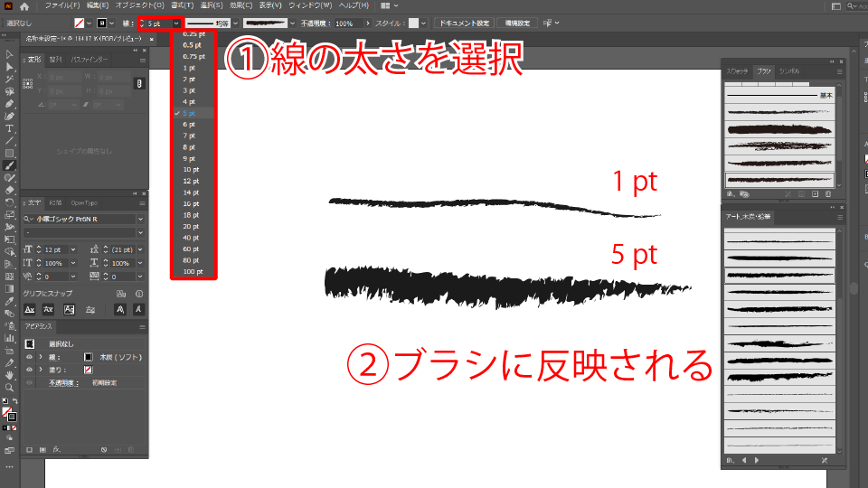Choose 100 pt from stroke weight list
This screenshot has height=488, width=868.
click(x=193, y=272)
